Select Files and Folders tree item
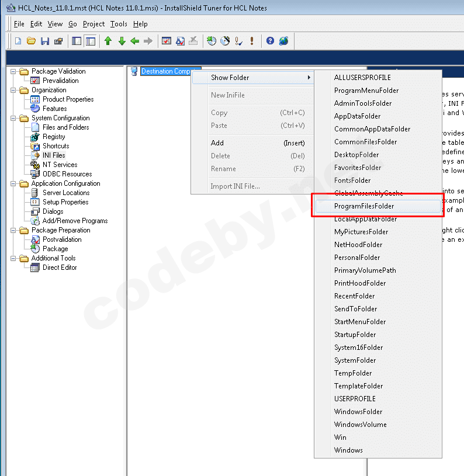Screen dimensions: 464x476 (x=65, y=127)
